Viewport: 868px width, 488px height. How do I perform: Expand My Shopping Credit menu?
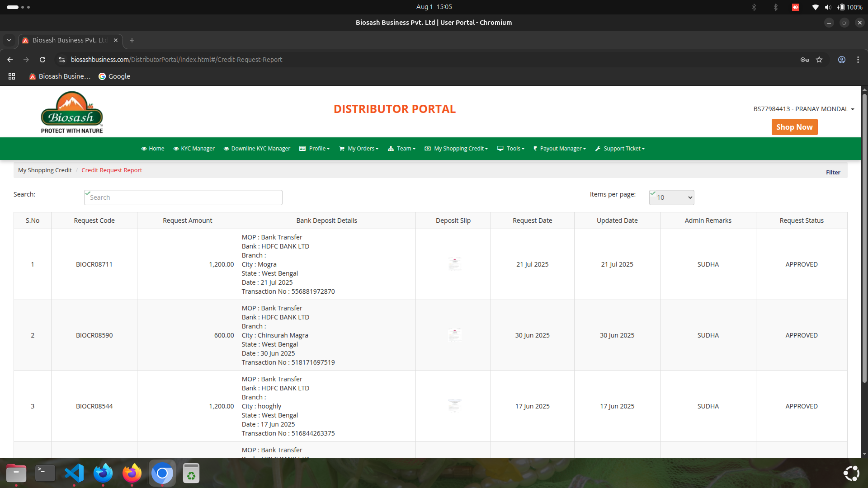(x=457, y=149)
